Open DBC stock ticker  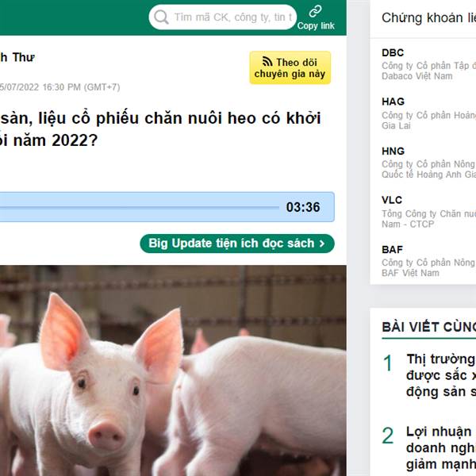coord(393,53)
